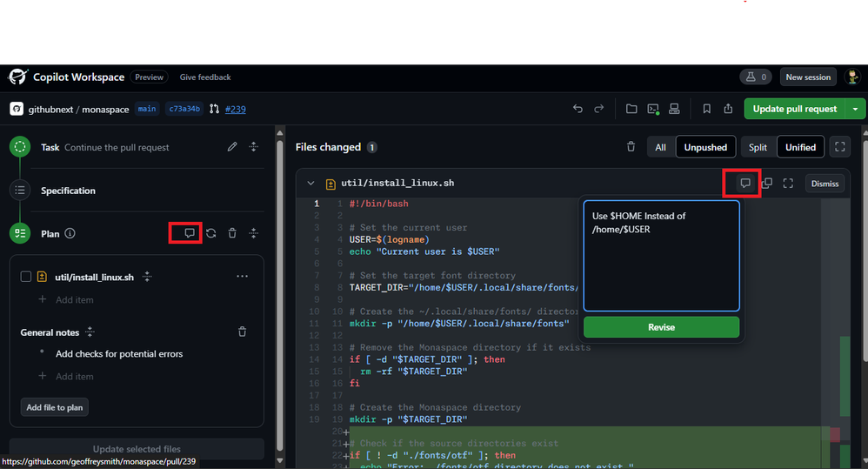Image resolution: width=868 pixels, height=469 pixels.
Task: Open the Specification step
Action: coord(68,191)
